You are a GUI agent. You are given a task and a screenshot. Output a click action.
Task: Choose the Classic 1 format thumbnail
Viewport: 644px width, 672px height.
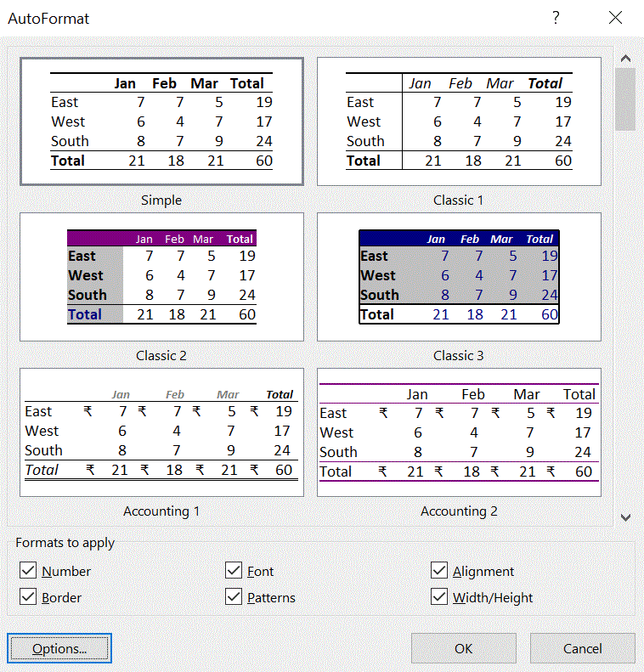click(x=459, y=121)
